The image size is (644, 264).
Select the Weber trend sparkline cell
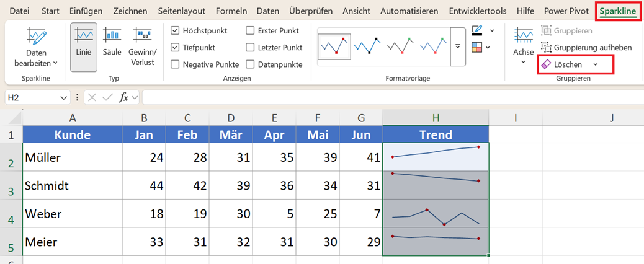pos(436,214)
